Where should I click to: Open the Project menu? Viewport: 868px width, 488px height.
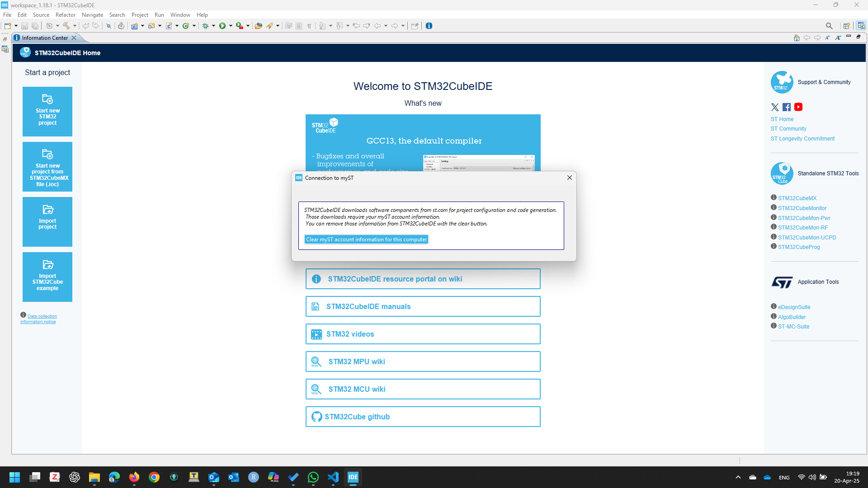tap(140, 15)
